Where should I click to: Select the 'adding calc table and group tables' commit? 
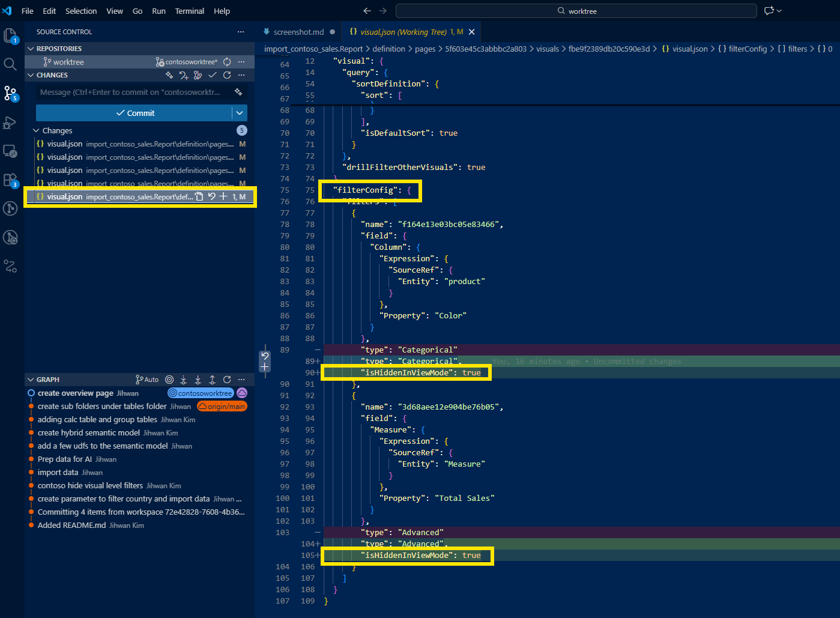point(141,420)
